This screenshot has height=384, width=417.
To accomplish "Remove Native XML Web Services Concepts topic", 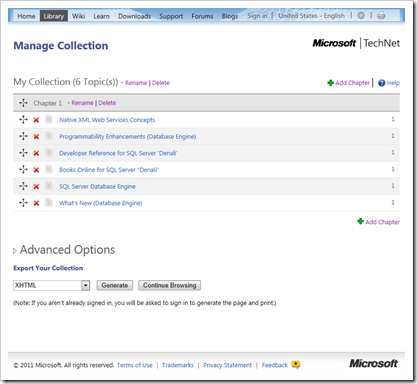I will [x=36, y=120].
